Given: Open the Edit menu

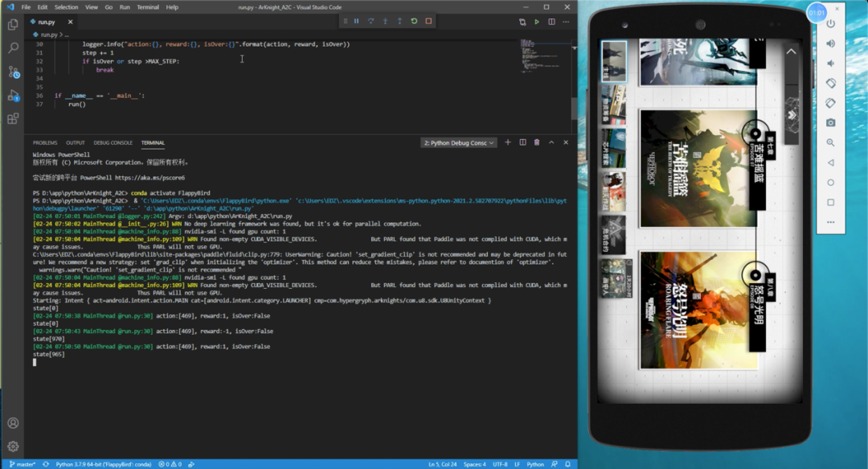Looking at the screenshot, I should (43, 7).
